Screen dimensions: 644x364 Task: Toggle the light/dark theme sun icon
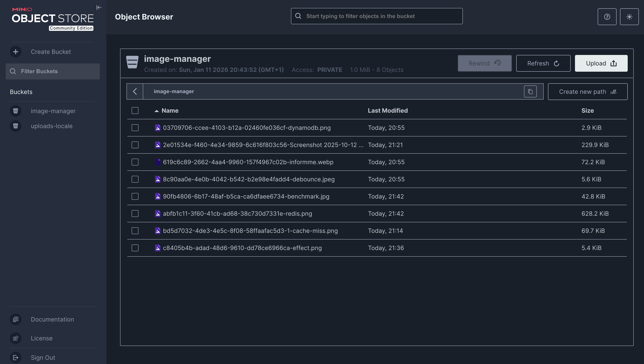pos(629,17)
